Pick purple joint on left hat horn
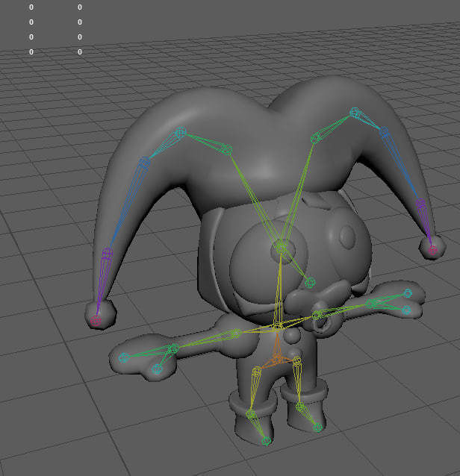460x476 pixels. (108, 253)
